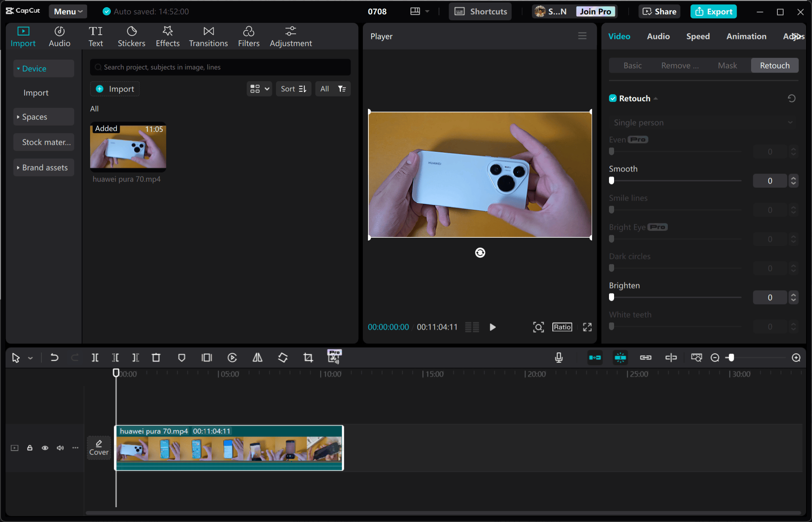The image size is (812, 522).
Task: Click the Import button with plus icon
Action: click(115, 89)
